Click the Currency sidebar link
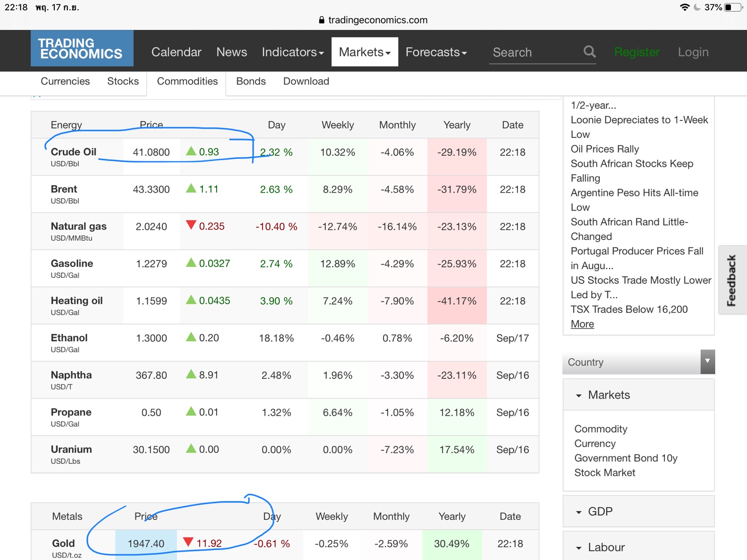Image resolution: width=747 pixels, height=560 pixels. [x=595, y=444]
